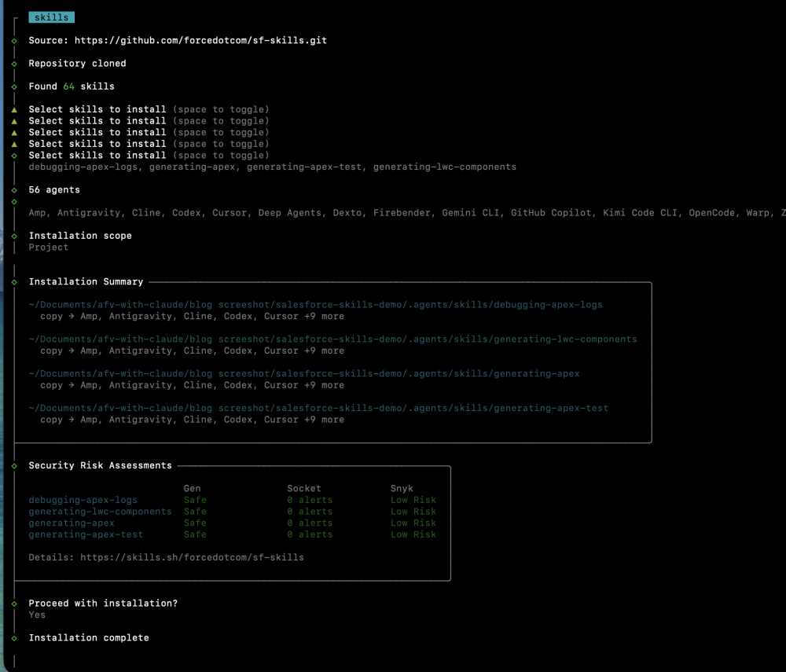Image resolution: width=786 pixels, height=672 pixels.
Task: Click the green number 64
Action: coord(68,86)
